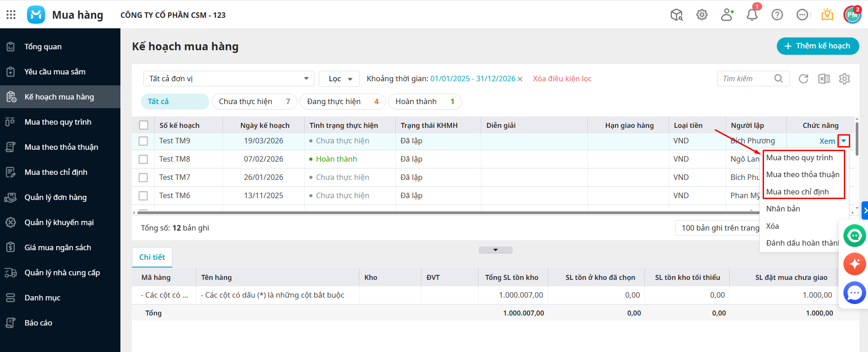
Task: Open Quản lý đơn hàng in sidebar
Action: (60, 197)
